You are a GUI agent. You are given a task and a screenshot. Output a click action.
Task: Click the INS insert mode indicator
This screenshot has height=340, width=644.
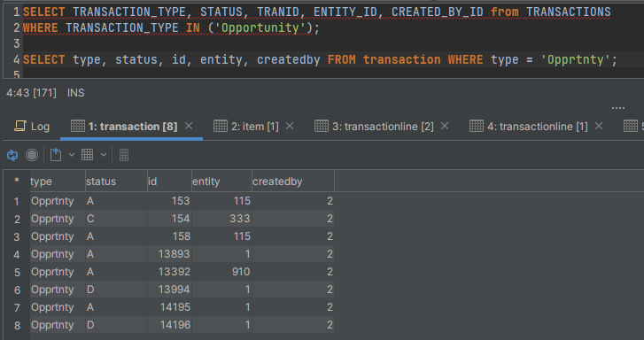76,93
